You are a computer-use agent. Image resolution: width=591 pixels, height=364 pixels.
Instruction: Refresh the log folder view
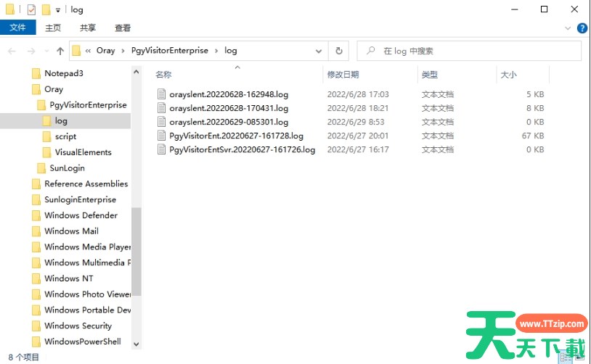tap(339, 51)
